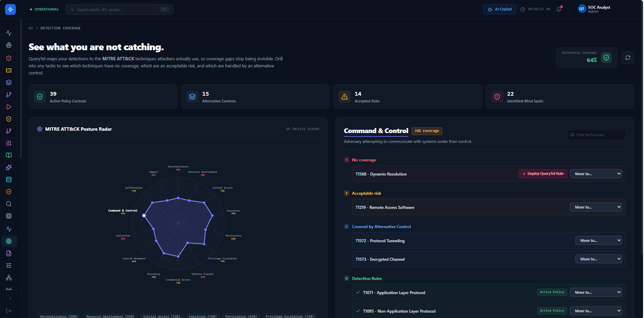Open the magnifier search sidebar icon

pos(9,204)
